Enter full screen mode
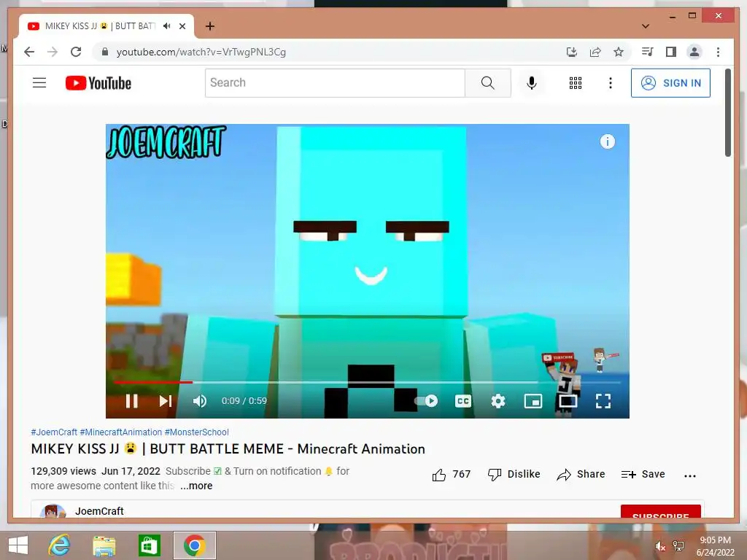This screenshot has width=747, height=560. click(x=603, y=401)
